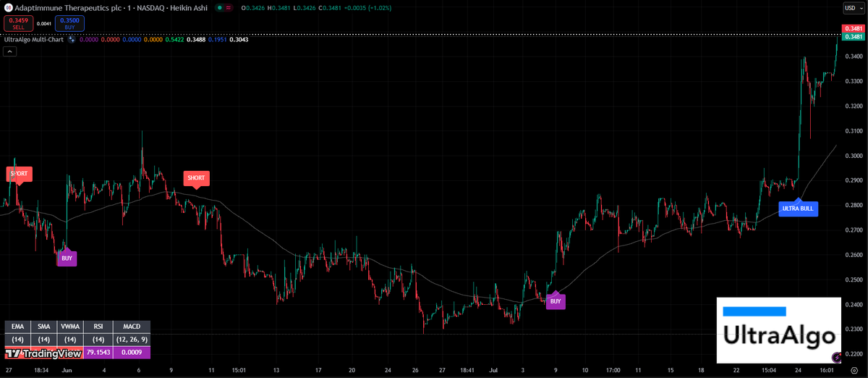Toggle the market status indicator pill

tap(224, 7)
